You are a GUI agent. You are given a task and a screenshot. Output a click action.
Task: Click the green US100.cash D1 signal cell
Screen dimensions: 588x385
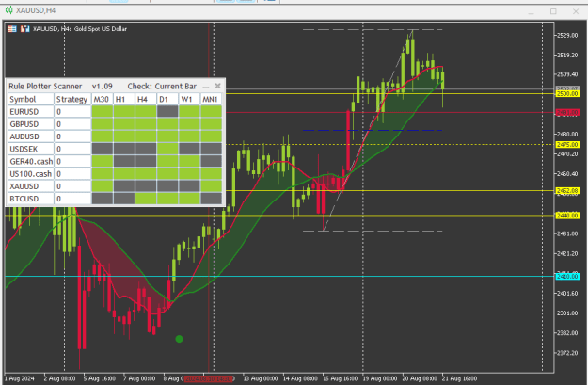pyautogui.click(x=167, y=174)
